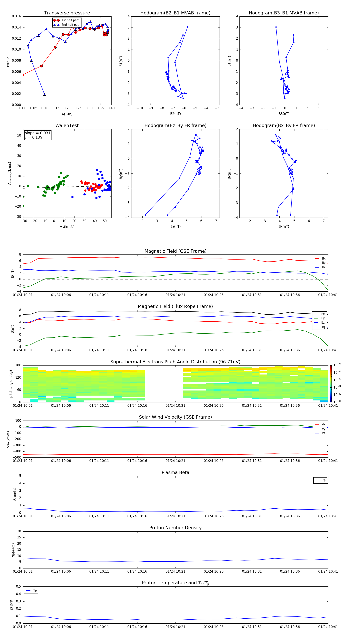Click the "V_A(km/s)" x-axis label

click(x=67, y=227)
